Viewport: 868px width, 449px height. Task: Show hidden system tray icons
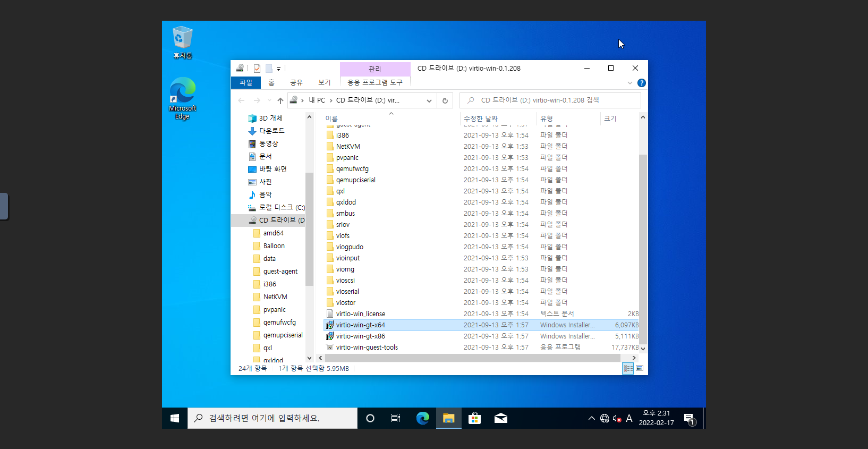[591, 418]
